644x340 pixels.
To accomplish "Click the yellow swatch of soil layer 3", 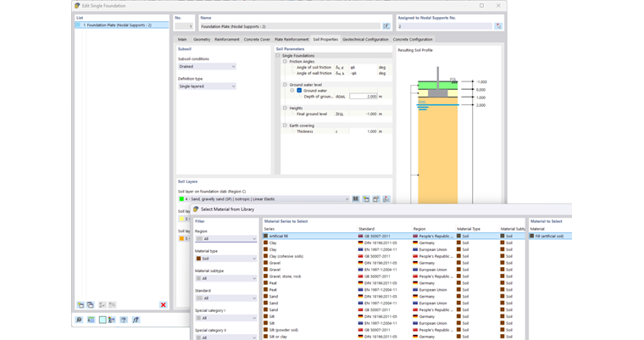I will point(181,219).
